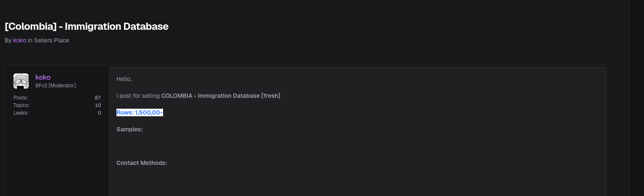Click the [fresh] tag in the post
The image size is (644, 196).
[271, 96]
